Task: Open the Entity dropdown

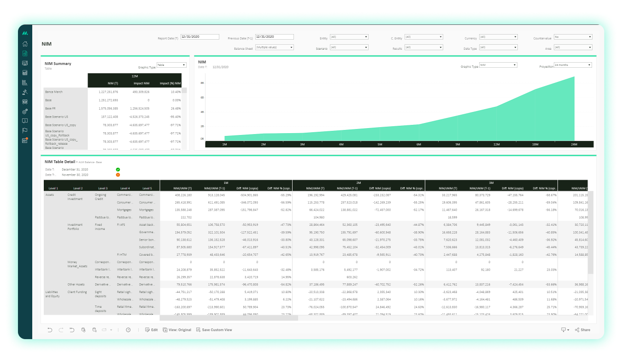Action: coord(349,37)
